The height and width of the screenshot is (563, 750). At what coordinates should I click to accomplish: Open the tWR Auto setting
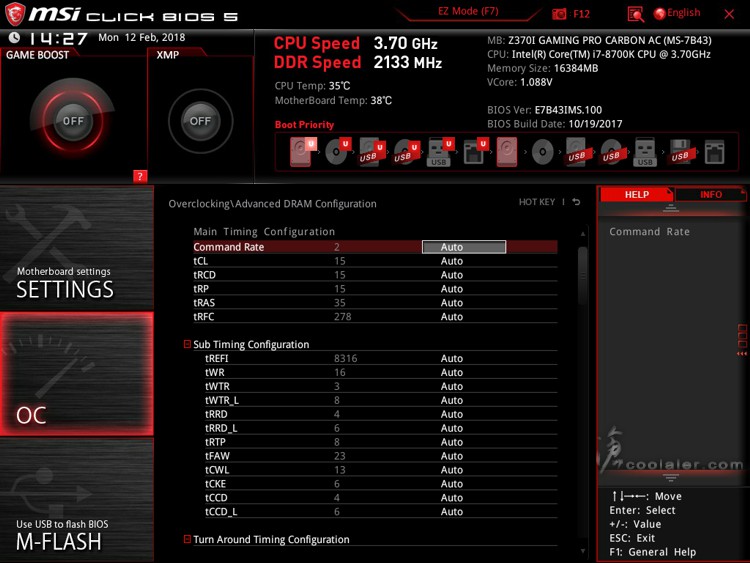point(452,372)
